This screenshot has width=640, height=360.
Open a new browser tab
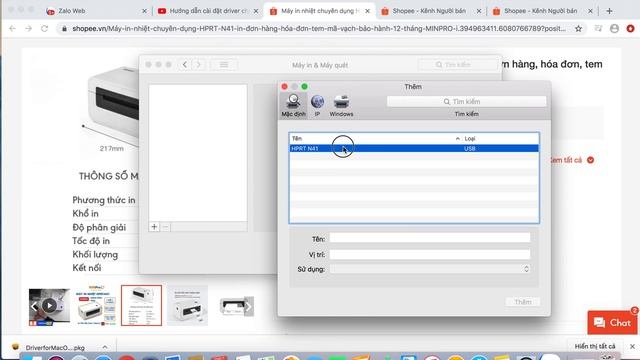click(x=609, y=11)
